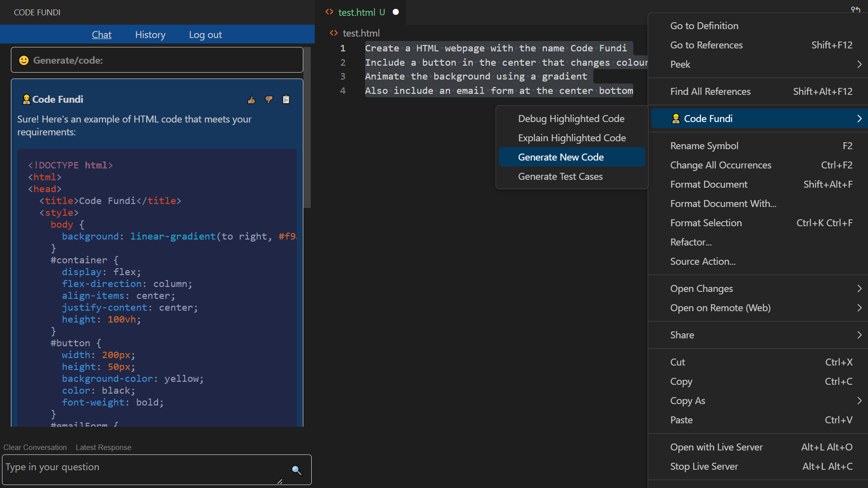
Task: Choose Format Document
Action: [x=759, y=184]
